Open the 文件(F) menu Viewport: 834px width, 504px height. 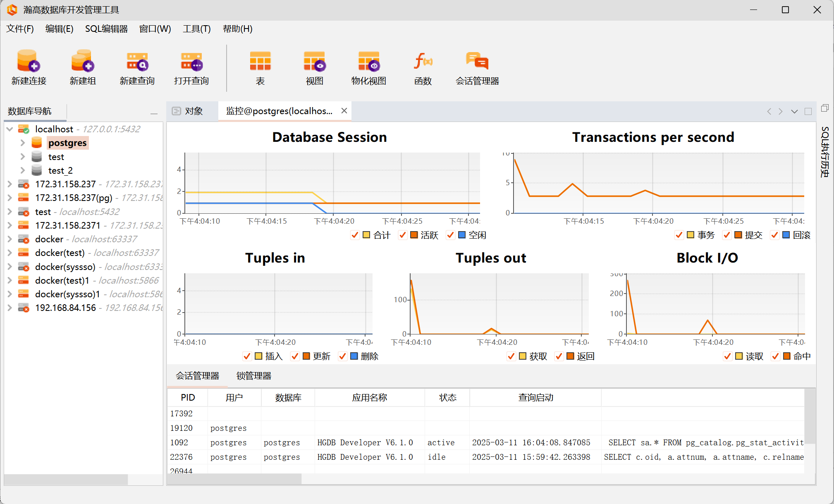(x=20, y=29)
